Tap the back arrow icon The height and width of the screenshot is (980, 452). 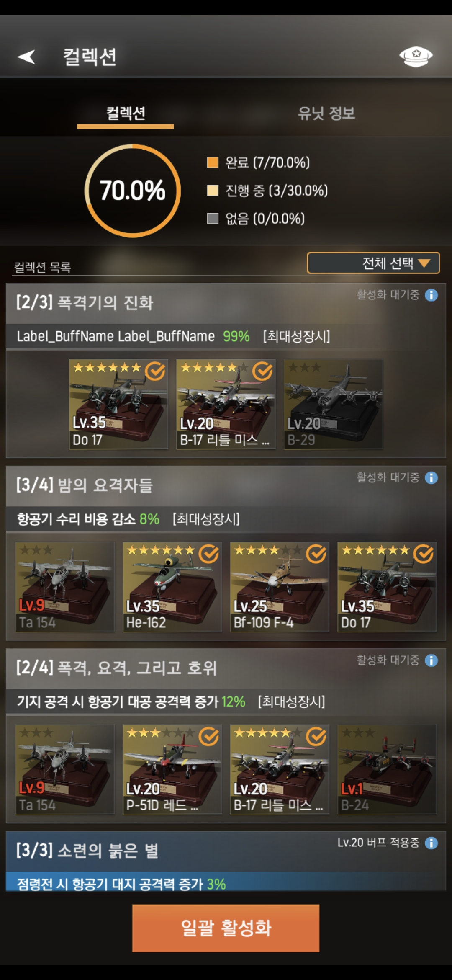point(26,57)
